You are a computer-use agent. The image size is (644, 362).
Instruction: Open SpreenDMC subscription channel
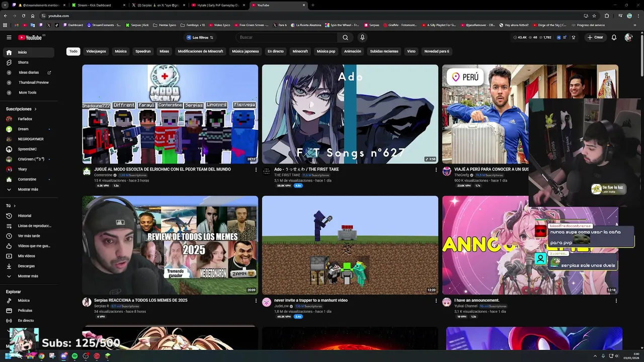pyautogui.click(x=28, y=149)
